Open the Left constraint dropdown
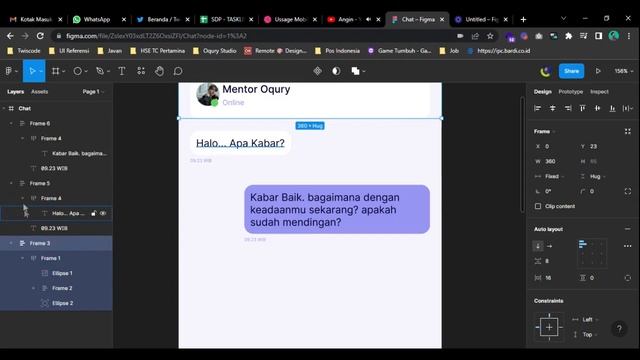This screenshot has height=360, width=640. pyautogui.click(x=586, y=320)
